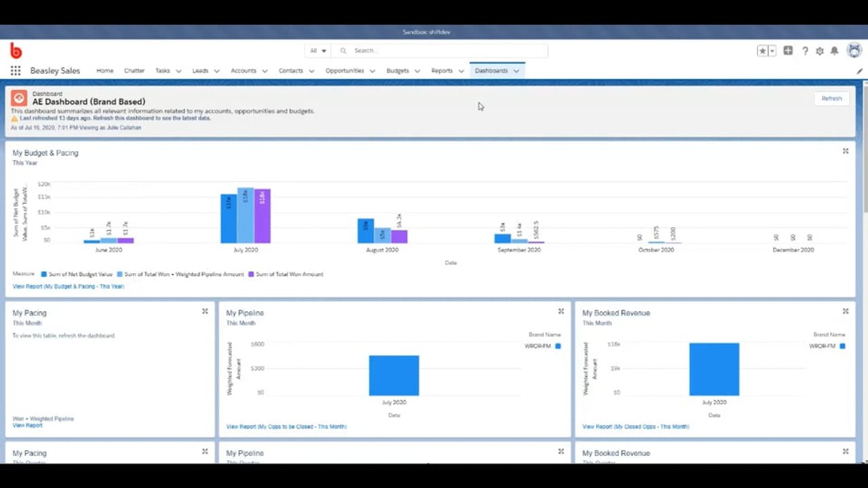Open View Report under Won + Weighted Pipeline

point(27,426)
